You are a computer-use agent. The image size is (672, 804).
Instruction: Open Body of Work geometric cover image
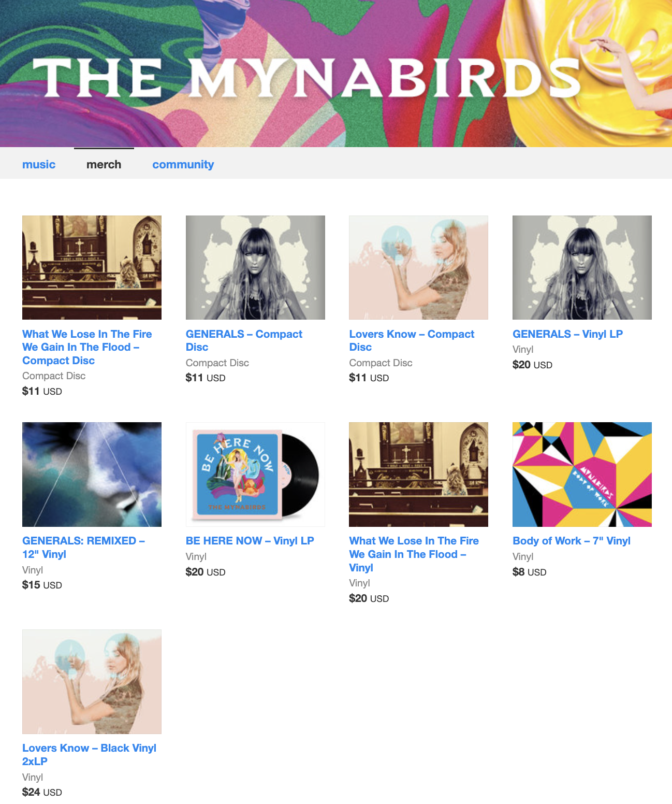coord(582,475)
